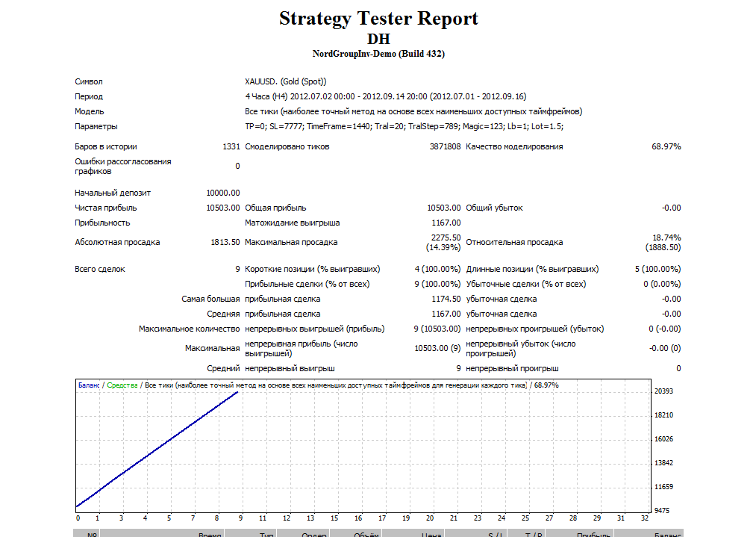Click the непрерывных проигрышей (убыток) label

(534, 329)
